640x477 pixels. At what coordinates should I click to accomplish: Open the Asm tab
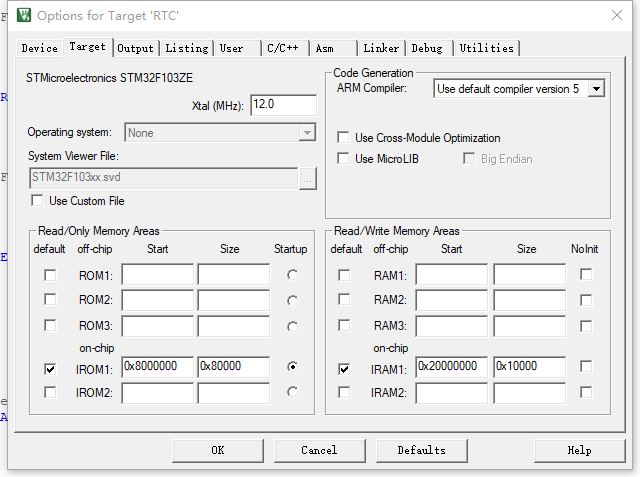(333, 48)
